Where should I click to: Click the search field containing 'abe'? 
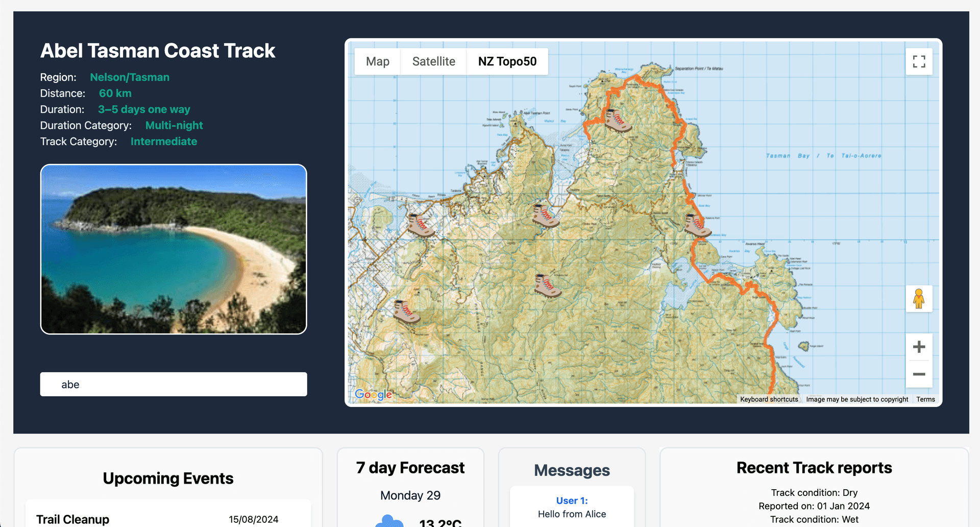coord(174,384)
